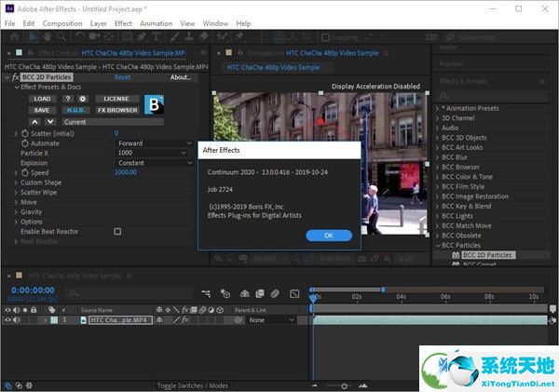Toggle shy switch on layer 1

[159, 320]
